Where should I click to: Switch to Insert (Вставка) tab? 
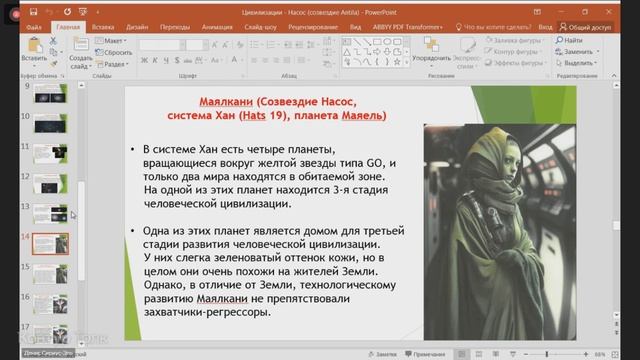coord(103,27)
